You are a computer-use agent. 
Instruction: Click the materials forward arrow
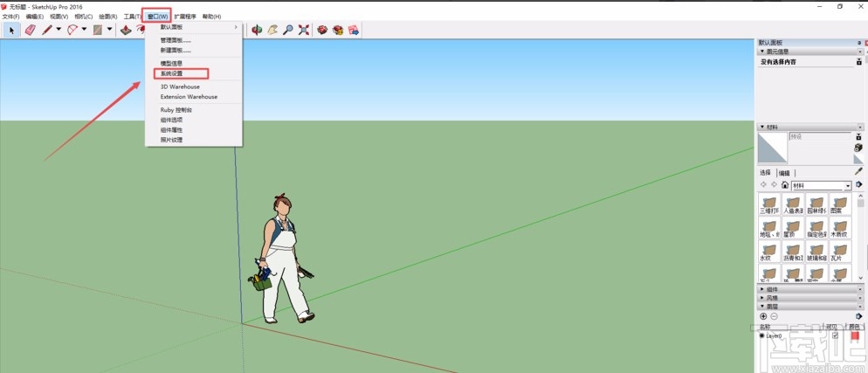[774, 185]
